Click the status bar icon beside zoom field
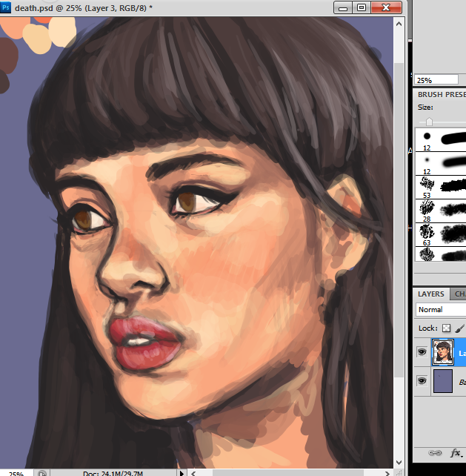The width and height of the screenshot is (466, 476). (42, 473)
